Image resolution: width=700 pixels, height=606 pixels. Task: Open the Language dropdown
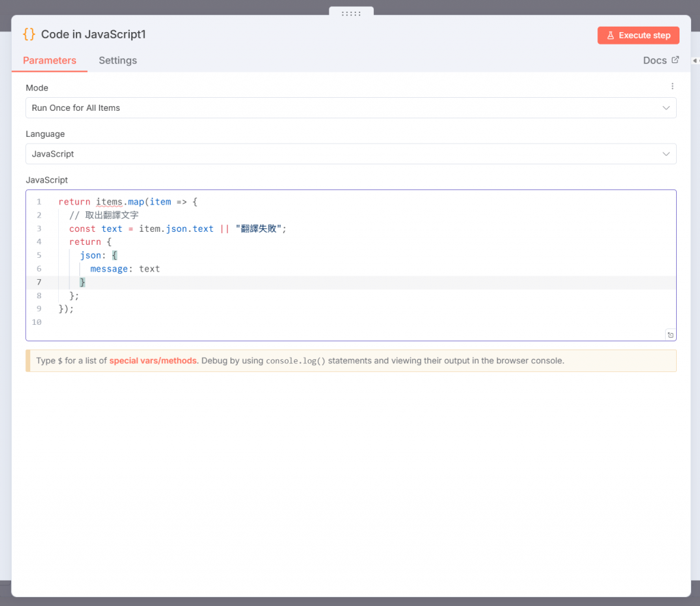pyautogui.click(x=351, y=154)
